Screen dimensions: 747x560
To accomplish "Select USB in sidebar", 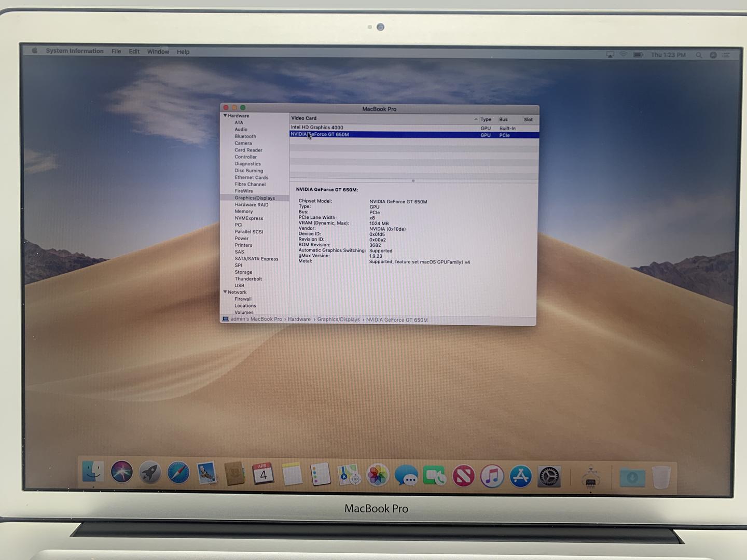I will (239, 286).
